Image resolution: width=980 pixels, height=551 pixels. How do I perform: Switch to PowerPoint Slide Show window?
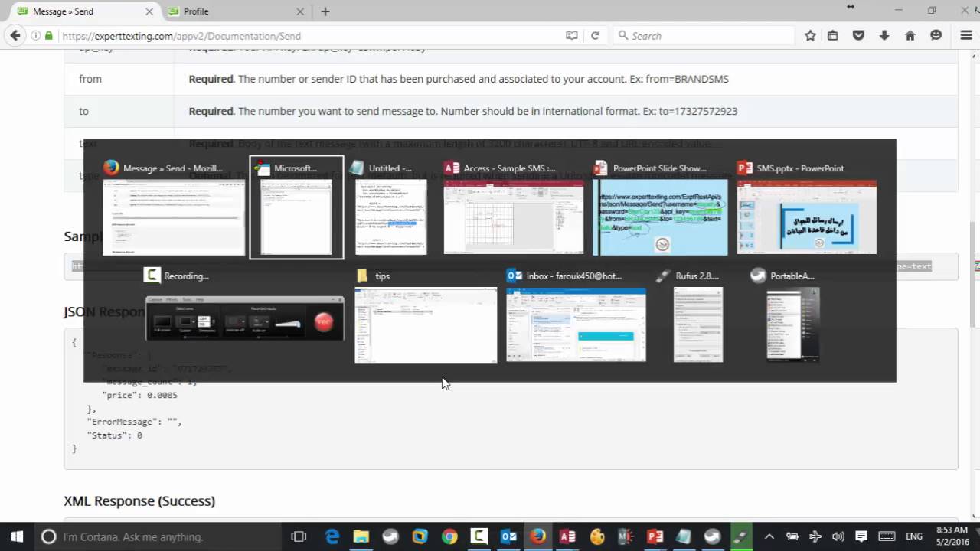[660, 207]
